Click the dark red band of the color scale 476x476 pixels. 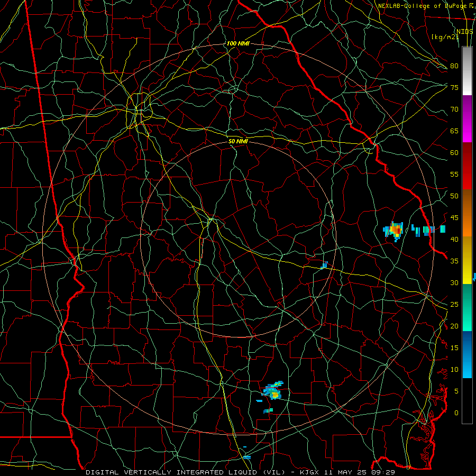(x=467, y=166)
